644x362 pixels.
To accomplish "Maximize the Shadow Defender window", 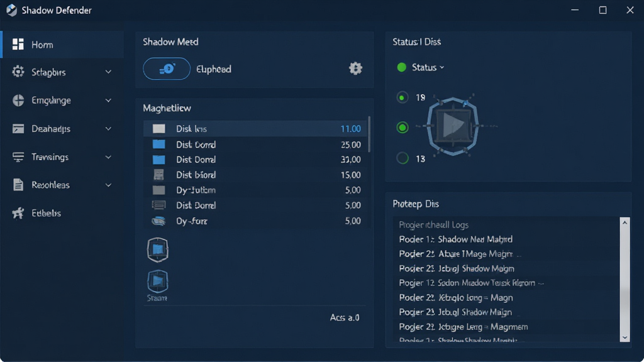I will 602,10.
